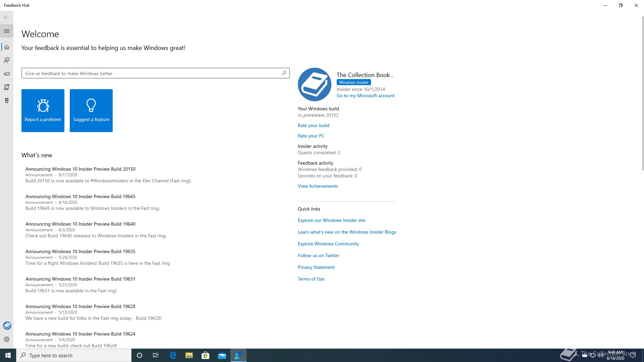Click the taskbar search box

pyautogui.click(x=74, y=355)
